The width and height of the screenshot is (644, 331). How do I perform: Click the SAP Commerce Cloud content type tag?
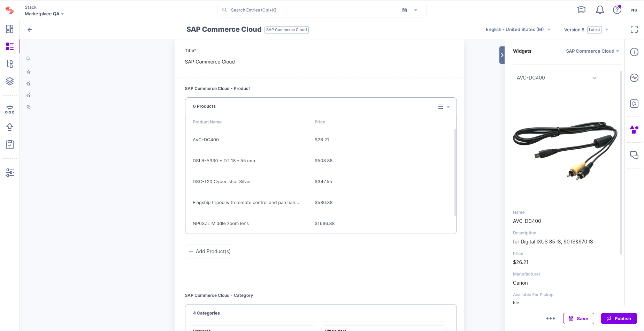[286, 30]
